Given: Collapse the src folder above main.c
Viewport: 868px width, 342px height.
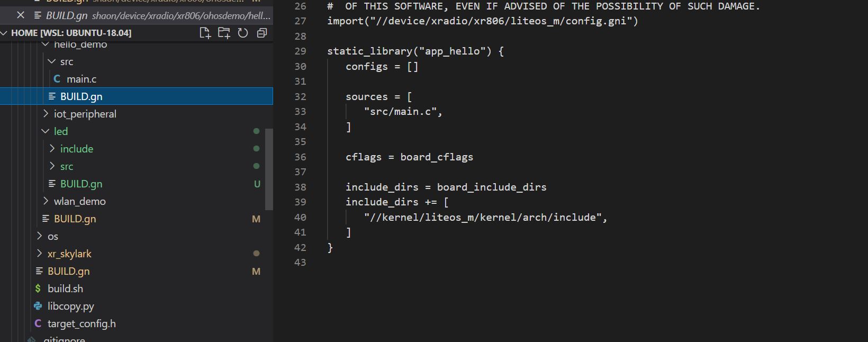Looking at the screenshot, I should [52, 61].
